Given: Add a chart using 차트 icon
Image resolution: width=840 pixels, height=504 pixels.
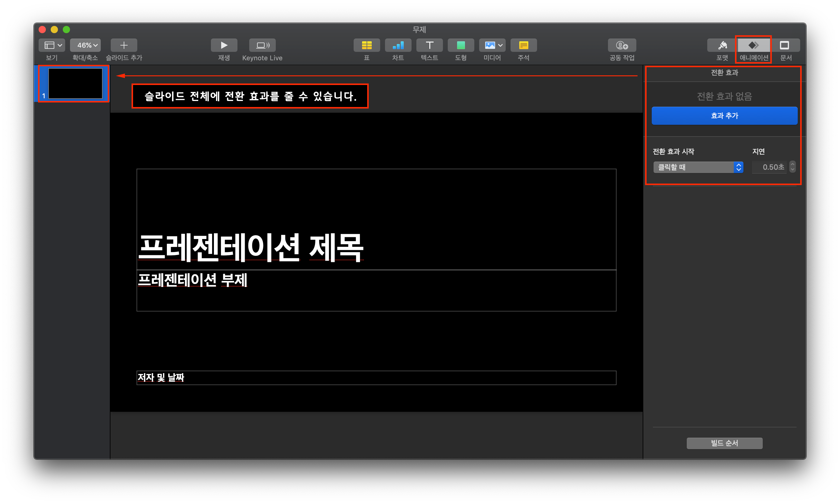Looking at the screenshot, I should pos(398,45).
